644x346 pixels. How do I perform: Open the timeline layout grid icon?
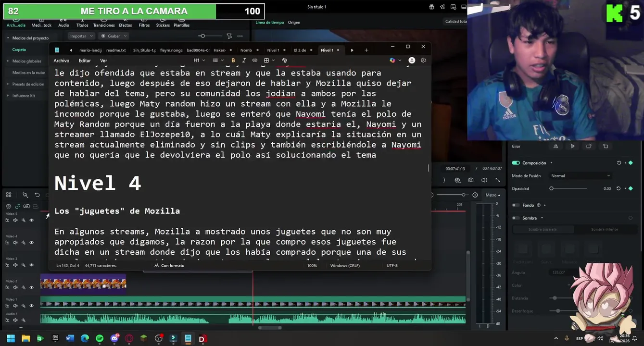(9, 195)
